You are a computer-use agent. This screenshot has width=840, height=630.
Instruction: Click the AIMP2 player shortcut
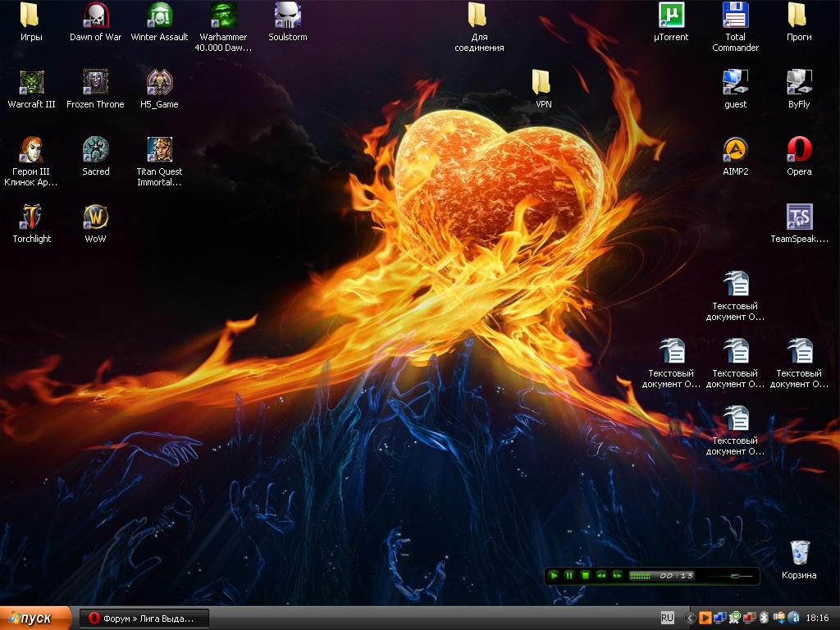pos(735,150)
